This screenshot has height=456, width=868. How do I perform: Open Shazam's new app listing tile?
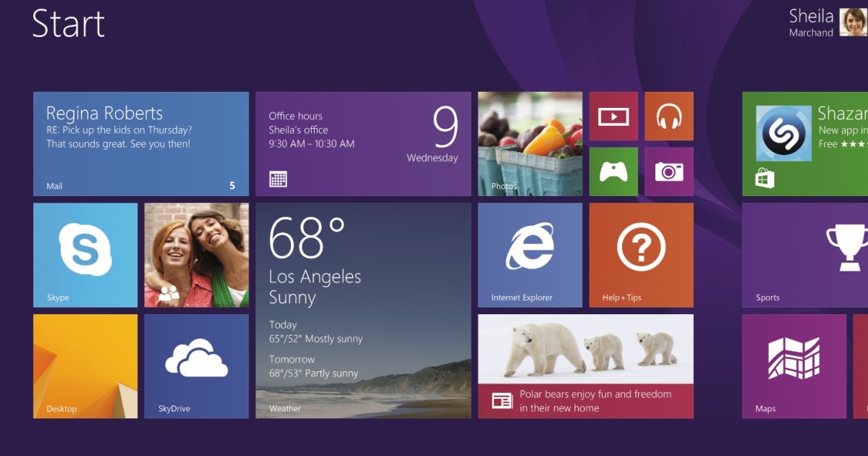point(803,143)
